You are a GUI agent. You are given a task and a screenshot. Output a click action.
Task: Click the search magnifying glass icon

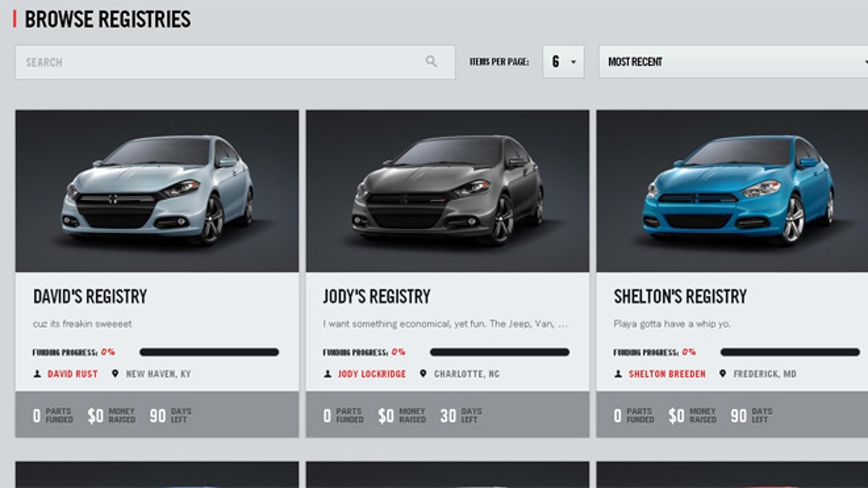[431, 62]
